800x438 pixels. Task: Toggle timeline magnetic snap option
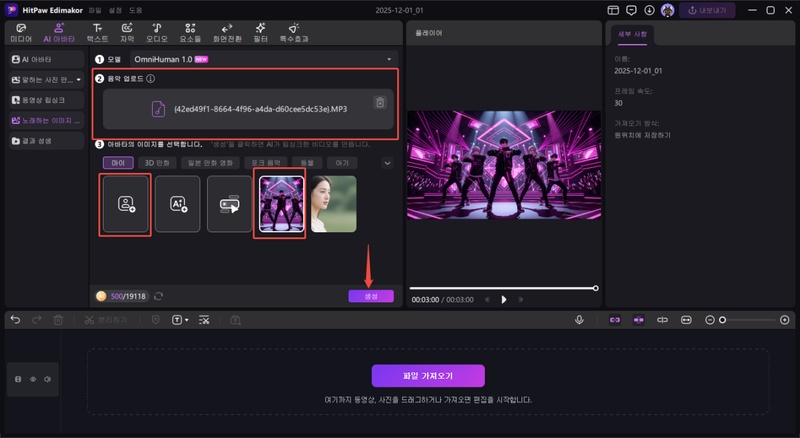pyautogui.click(x=638, y=320)
